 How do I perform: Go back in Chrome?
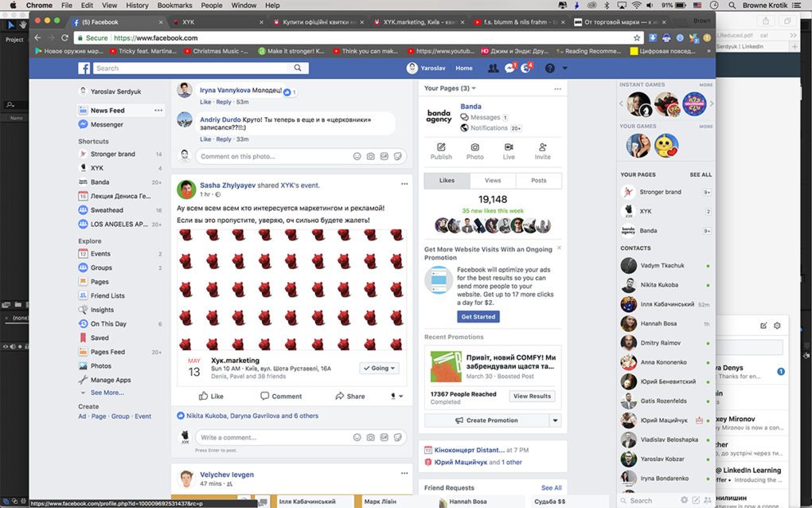tap(37, 37)
